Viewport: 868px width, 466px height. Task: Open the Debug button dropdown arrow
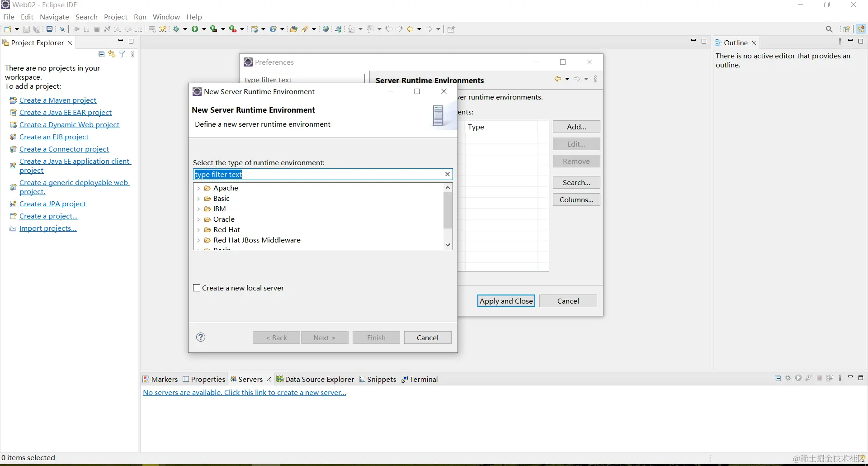coord(185,29)
